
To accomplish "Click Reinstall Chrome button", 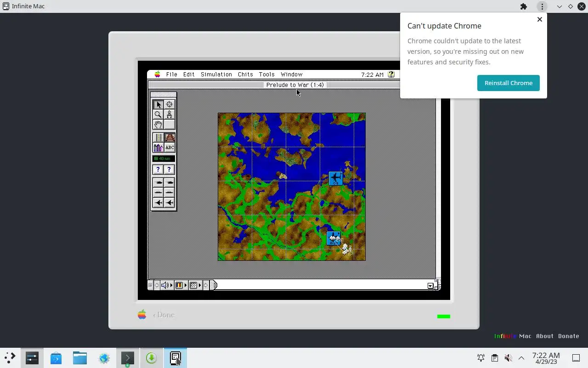I will [x=509, y=83].
